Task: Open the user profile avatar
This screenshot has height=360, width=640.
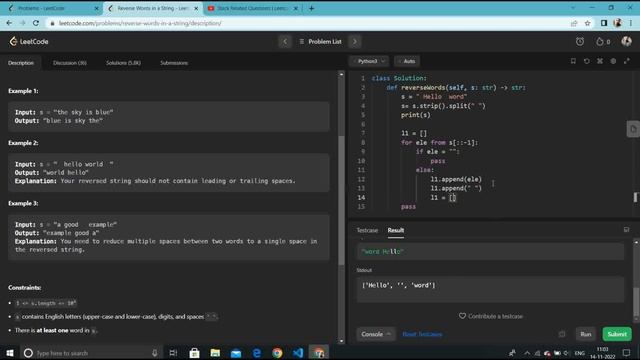Action: (x=627, y=41)
